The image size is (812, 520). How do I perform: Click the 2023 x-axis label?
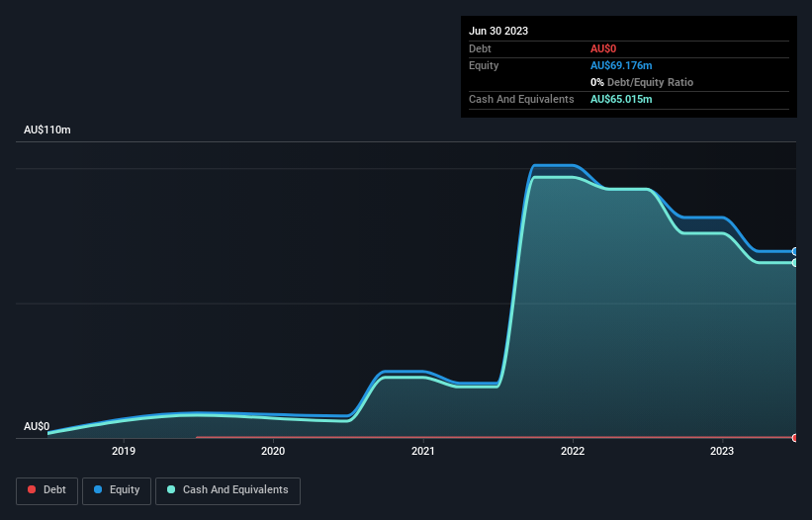point(722,451)
